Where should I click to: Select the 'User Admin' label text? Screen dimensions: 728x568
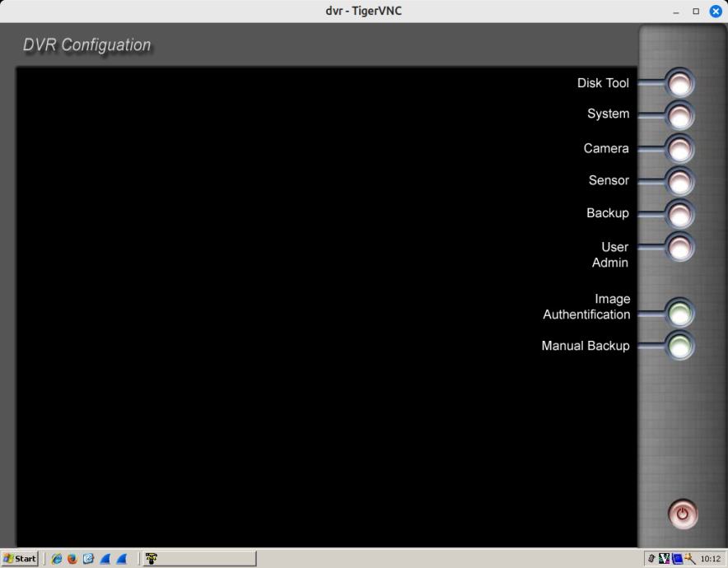[610, 254]
